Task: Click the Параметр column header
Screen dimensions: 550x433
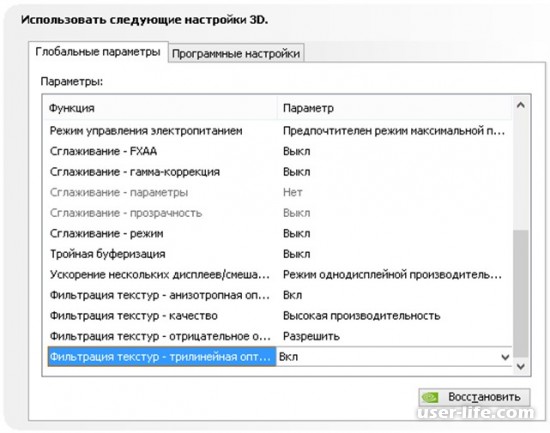Action: [x=395, y=108]
